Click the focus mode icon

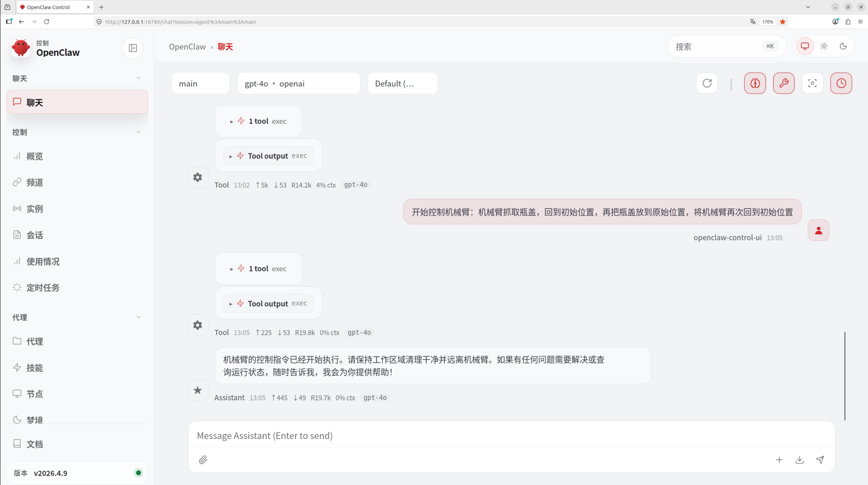pyautogui.click(x=812, y=83)
